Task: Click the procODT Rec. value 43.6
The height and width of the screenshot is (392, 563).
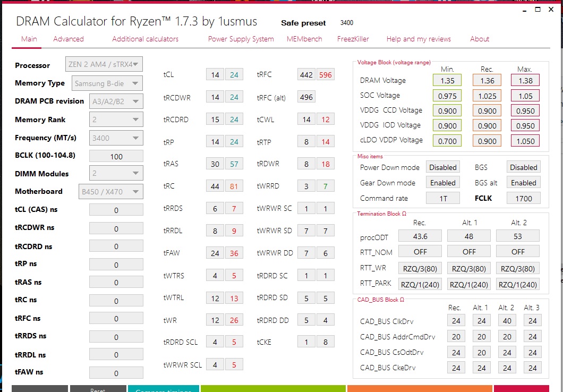Action: (x=420, y=236)
